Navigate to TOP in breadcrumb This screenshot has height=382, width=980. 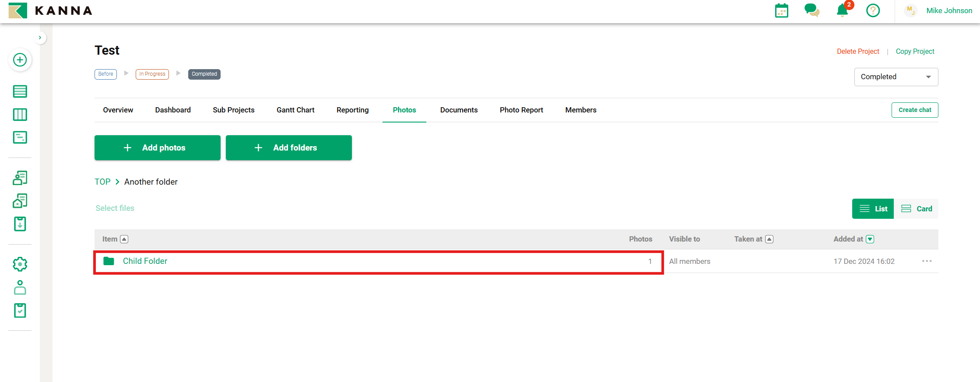coord(102,182)
